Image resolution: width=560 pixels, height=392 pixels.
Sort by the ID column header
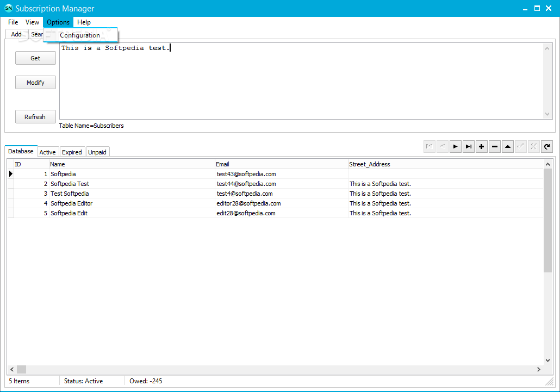(31, 164)
